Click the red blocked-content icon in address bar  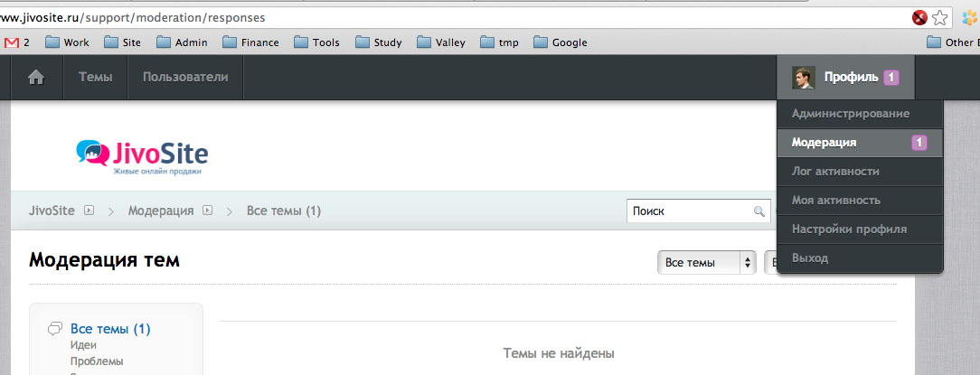919,17
